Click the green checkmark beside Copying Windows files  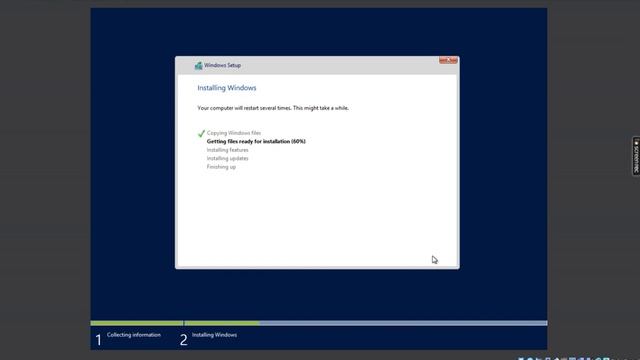[201, 133]
